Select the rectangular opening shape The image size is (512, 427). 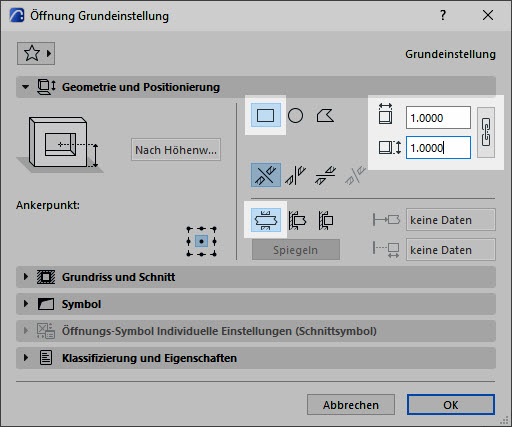pyautogui.click(x=266, y=115)
